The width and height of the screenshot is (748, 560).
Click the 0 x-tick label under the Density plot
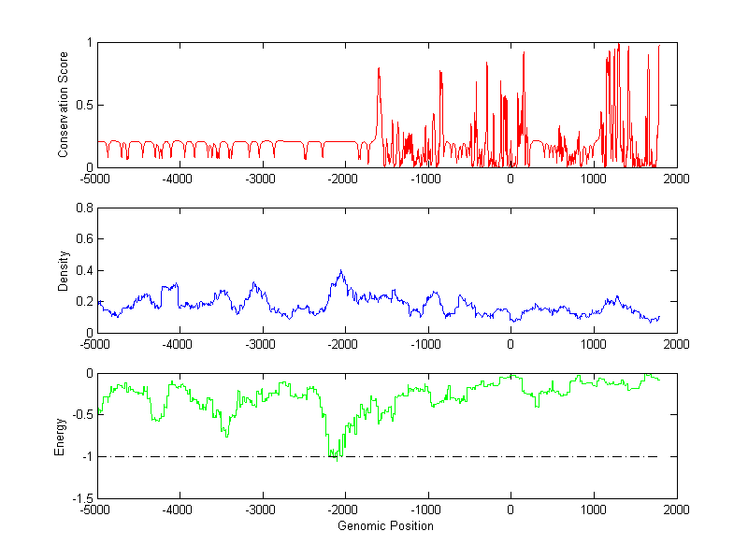tap(511, 344)
